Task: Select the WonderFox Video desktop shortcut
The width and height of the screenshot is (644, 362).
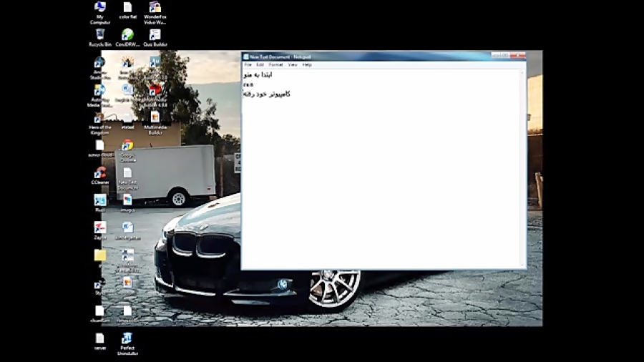Action: 155,13
